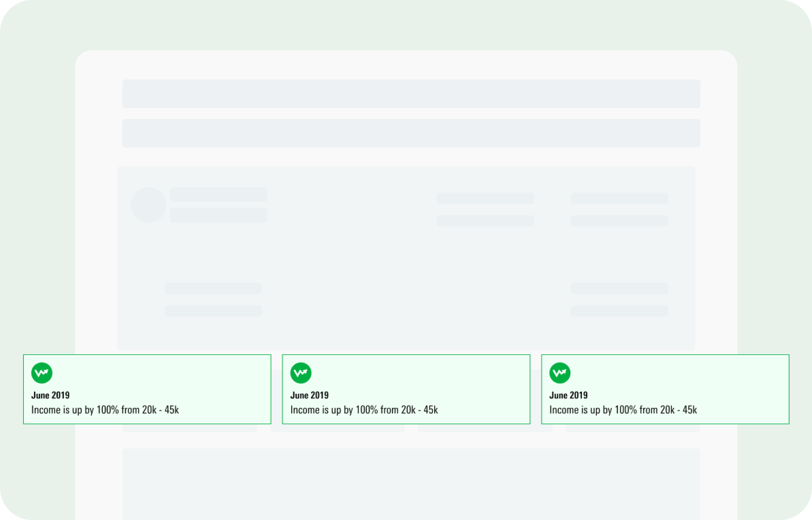Select the June 2019 title in left card
The height and width of the screenshot is (520, 812).
[50, 395]
